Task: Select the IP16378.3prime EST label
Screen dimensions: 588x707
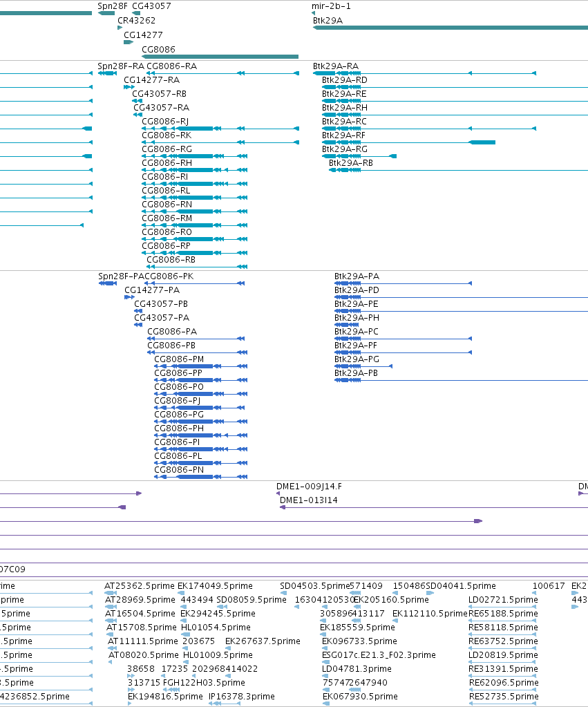Action: coord(242,697)
